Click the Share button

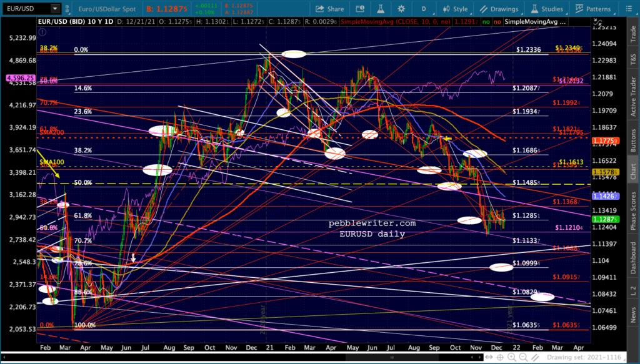(330, 9)
